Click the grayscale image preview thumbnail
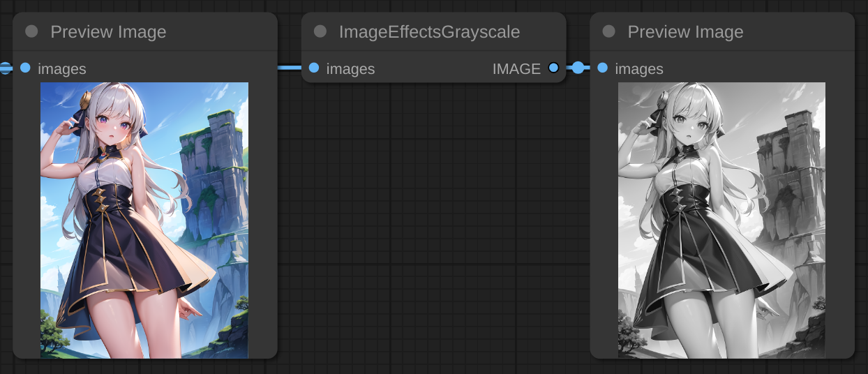 click(721, 220)
